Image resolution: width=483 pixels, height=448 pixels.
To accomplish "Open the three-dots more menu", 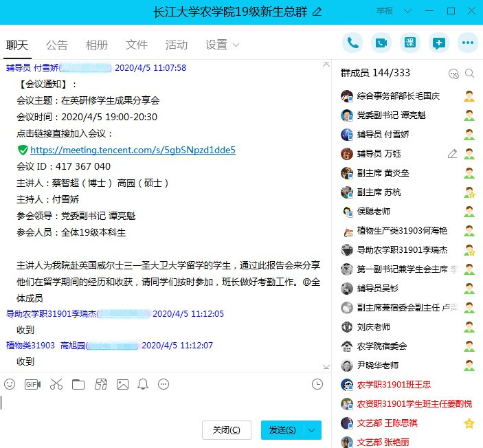I will point(468,43).
